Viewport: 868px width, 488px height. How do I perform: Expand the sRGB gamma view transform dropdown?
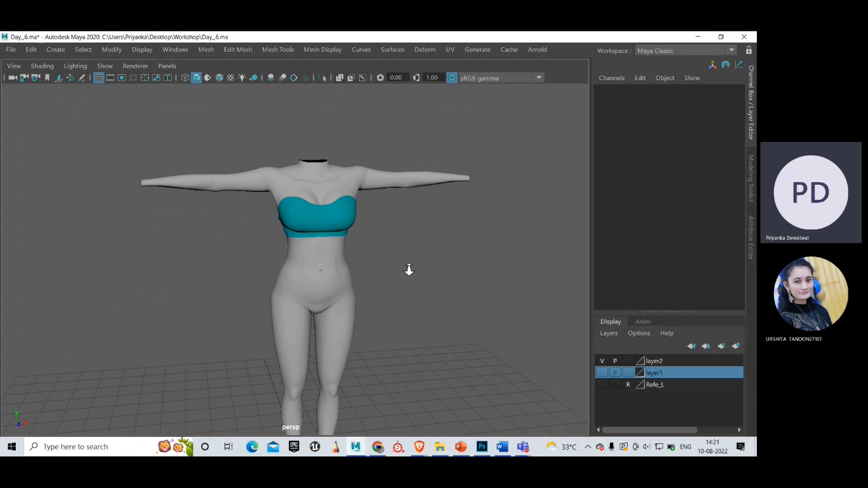point(539,78)
